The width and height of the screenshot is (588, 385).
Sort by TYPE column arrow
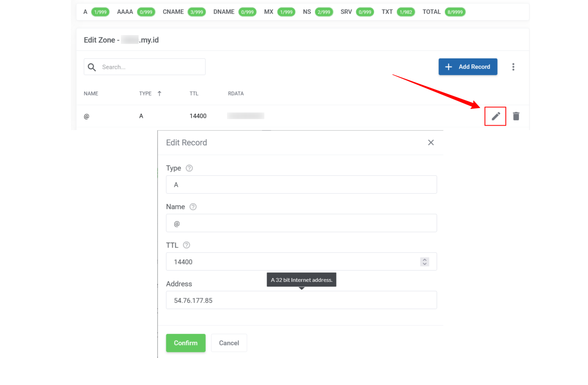(159, 94)
